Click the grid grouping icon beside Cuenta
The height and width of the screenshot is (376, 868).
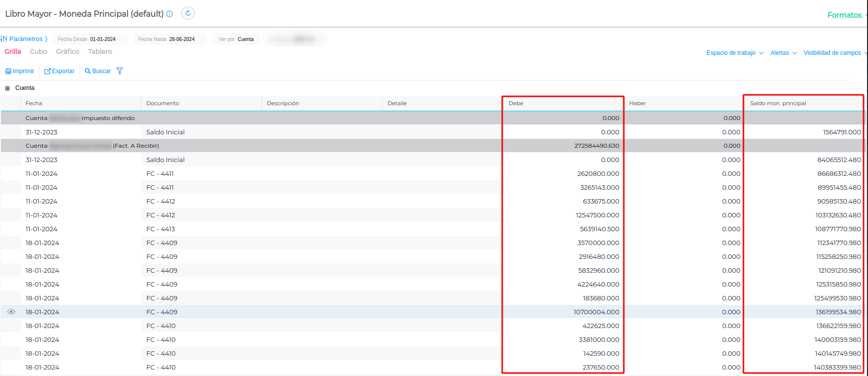[7, 88]
